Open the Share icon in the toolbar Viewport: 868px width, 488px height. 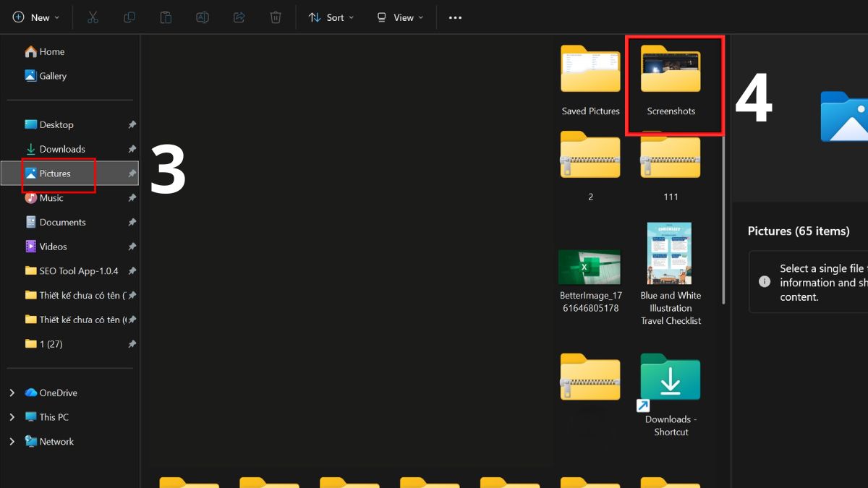(x=239, y=17)
